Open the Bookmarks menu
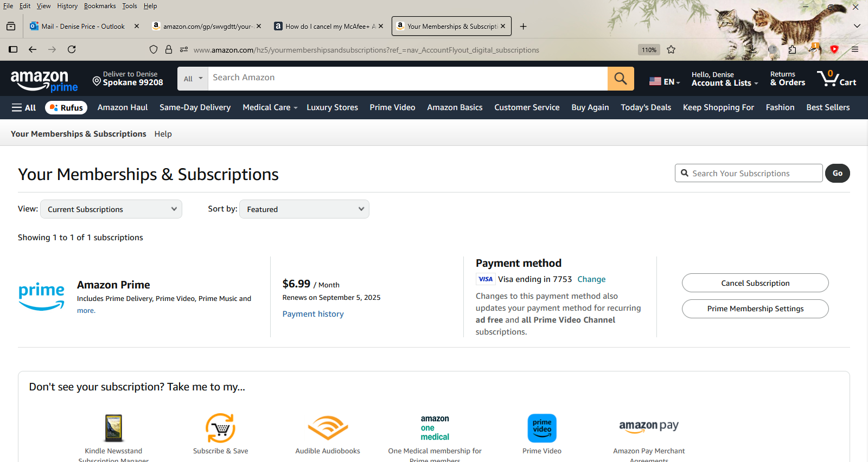The width and height of the screenshot is (868, 462). [100, 6]
